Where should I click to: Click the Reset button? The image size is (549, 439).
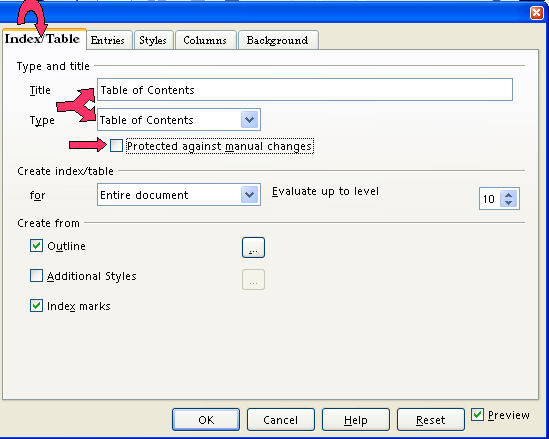(431, 419)
